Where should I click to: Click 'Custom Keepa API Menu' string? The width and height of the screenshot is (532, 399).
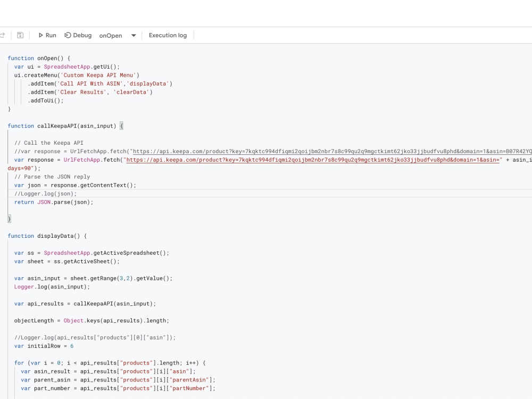[98, 76]
